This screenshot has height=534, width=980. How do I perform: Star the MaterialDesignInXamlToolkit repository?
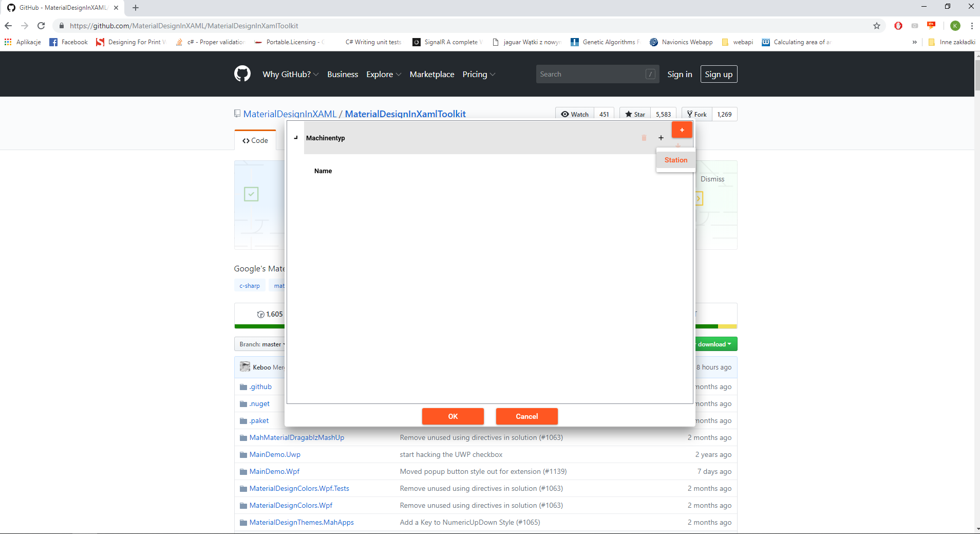[x=635, y=114]
